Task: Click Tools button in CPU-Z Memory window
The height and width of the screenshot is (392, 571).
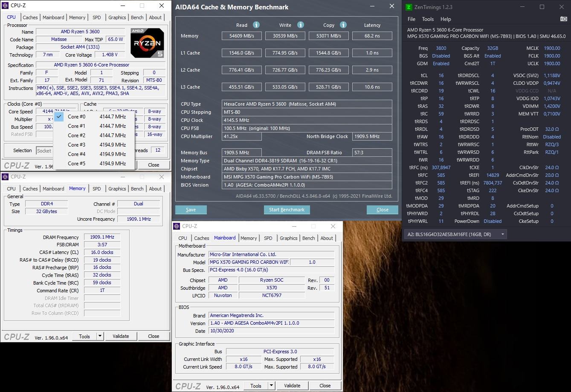Action: point(84,336)
